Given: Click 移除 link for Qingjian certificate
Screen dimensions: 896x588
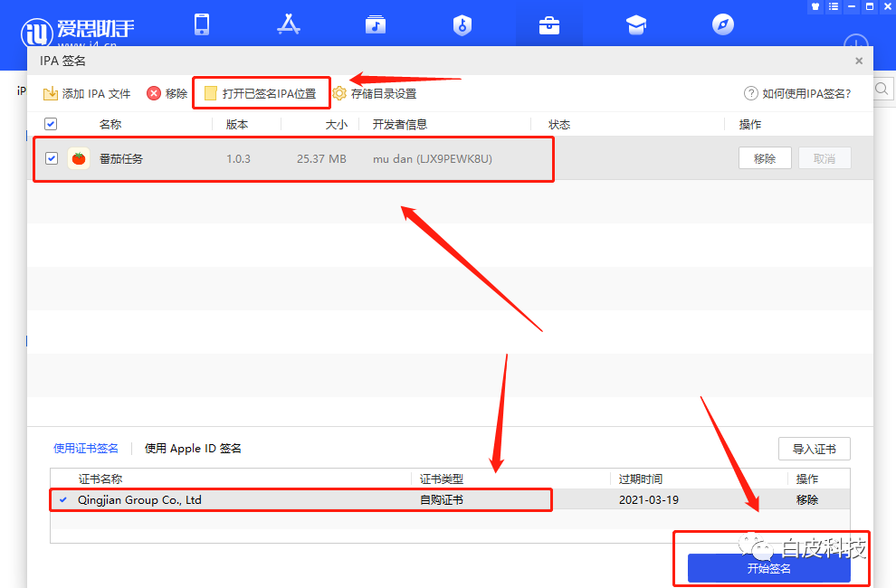Looking at the screenshot, I should (x=807, y=500).
